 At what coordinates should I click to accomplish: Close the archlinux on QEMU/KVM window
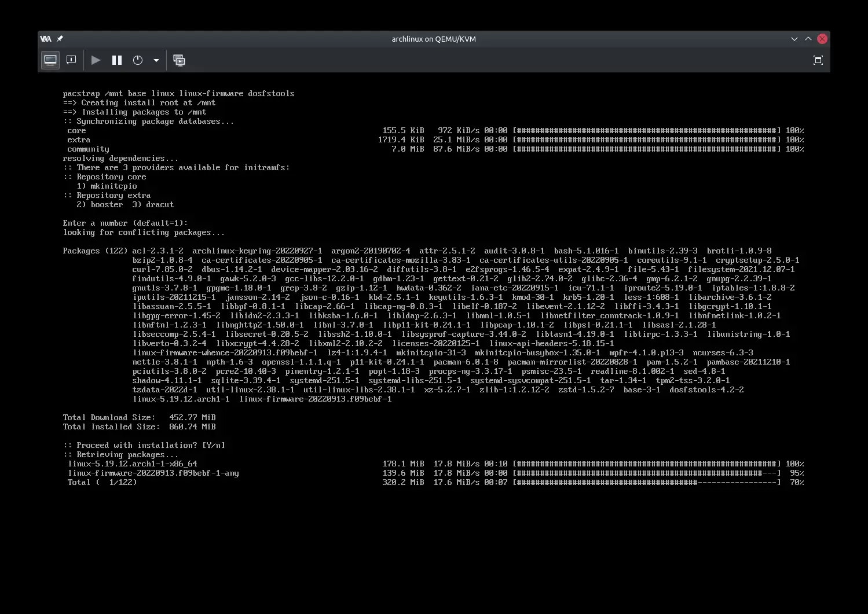pos(822,39)
